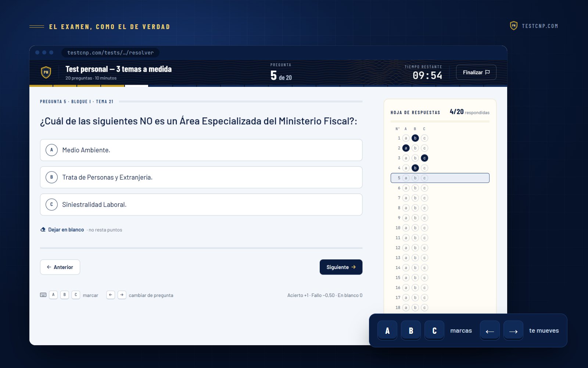Click question number 12 in answer sheet
588x368 pixels.
(x=398, y=248)
